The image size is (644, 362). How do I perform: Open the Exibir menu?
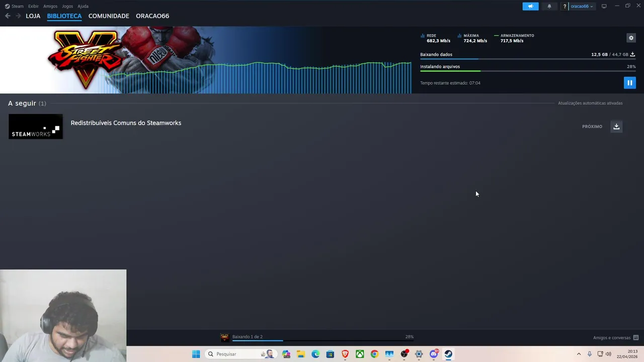33,6
